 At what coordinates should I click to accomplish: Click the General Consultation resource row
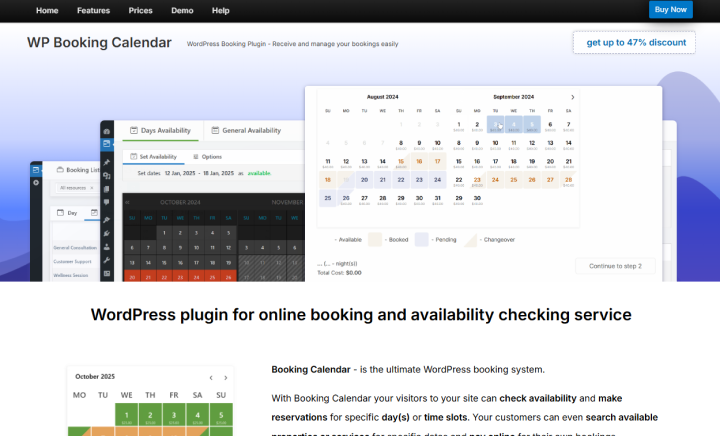click(75, 247)
